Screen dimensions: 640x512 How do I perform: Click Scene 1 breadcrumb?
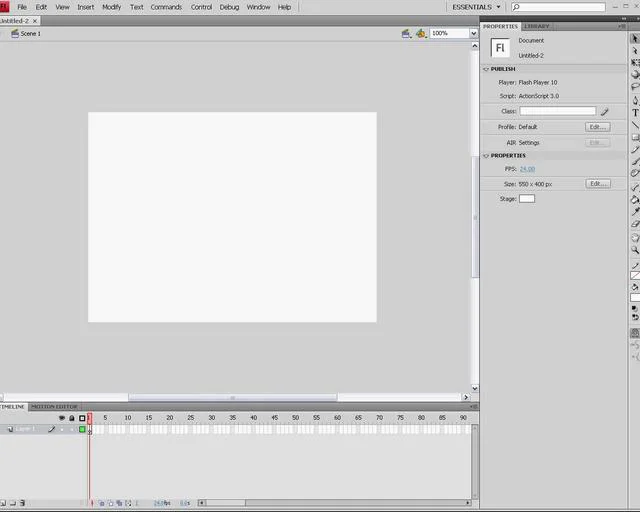[x=31, y=33]
